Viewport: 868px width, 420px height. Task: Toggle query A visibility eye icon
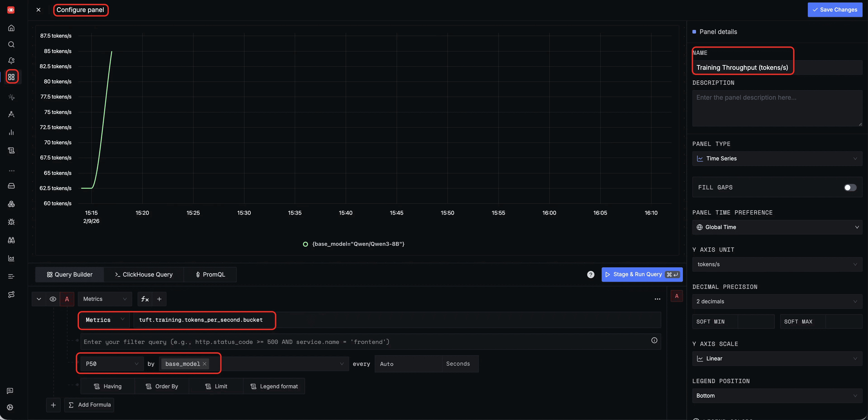(x=53, y=299)
